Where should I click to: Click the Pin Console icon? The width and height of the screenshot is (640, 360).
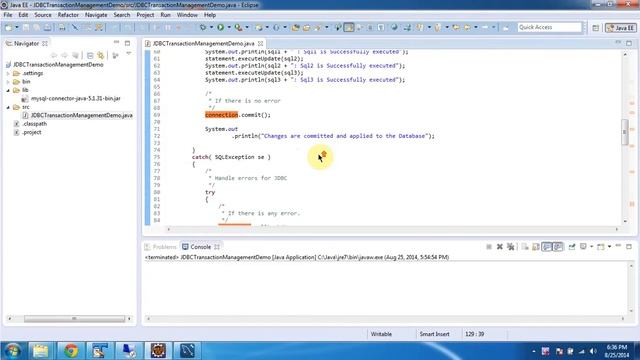pyautogui.click(x=572, y=247)
